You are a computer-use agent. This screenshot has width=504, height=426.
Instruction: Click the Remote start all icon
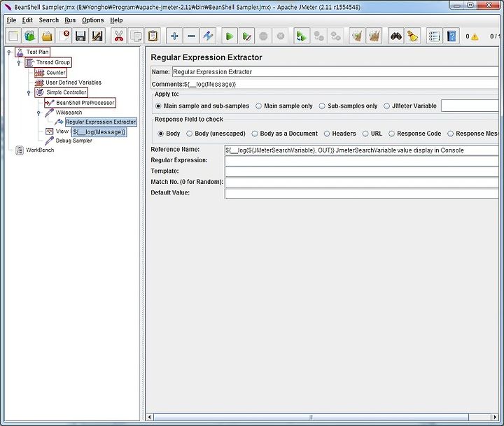pyautogui.click(x=302, y=36)
